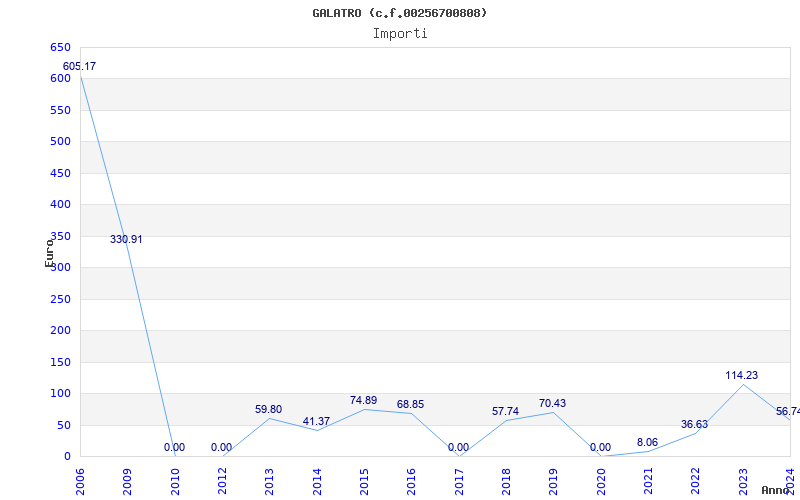Click the 100 y-axis tick label
Screen dimensions: 800x500
tap(60, 393)
